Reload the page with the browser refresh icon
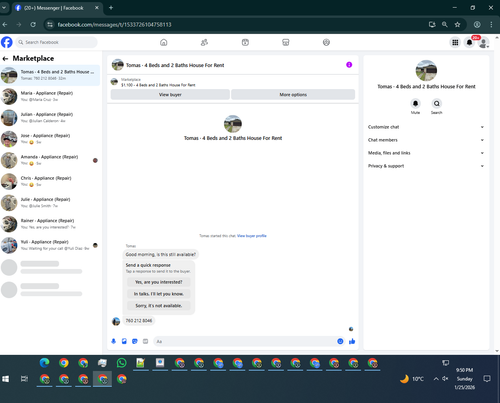500x403 pixels. coord(33,24)
